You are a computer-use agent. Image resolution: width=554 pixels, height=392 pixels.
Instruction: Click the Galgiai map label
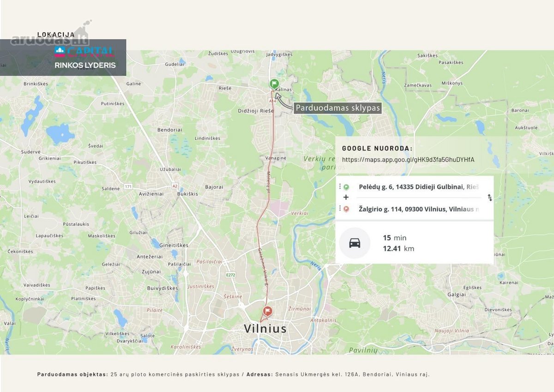click(x=457, y=294)
